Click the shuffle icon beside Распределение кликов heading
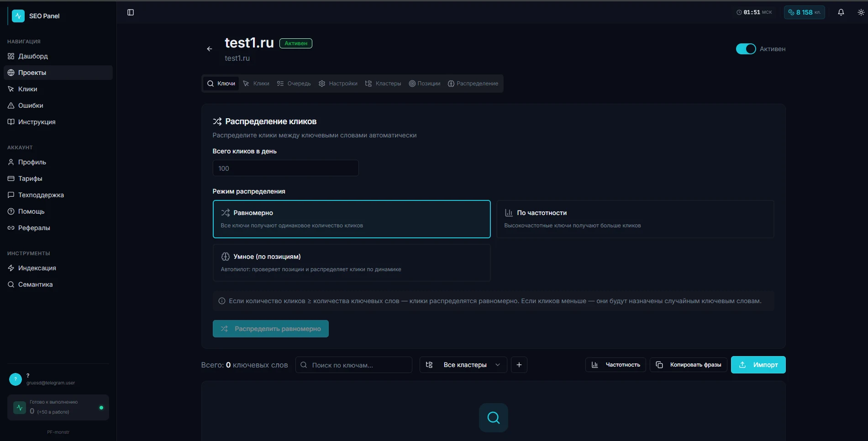 [217, 121]
